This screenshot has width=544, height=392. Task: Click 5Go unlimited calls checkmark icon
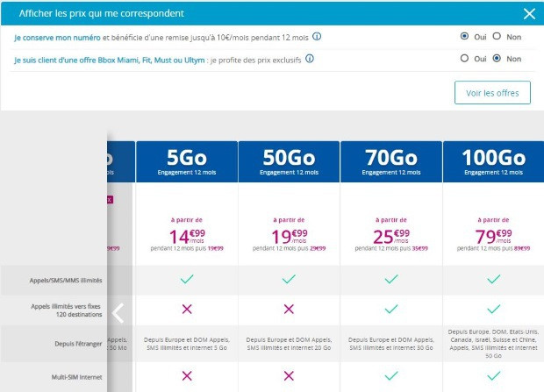tap(187, 279)
